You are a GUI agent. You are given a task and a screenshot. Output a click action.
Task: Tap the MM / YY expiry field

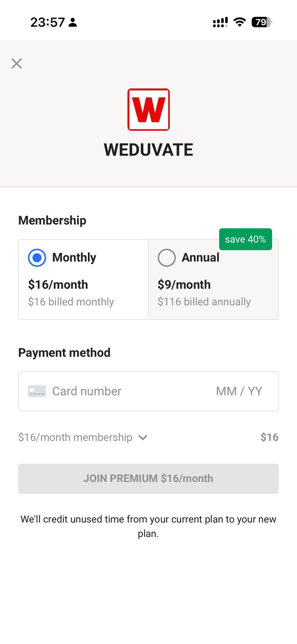coord(239,391)
